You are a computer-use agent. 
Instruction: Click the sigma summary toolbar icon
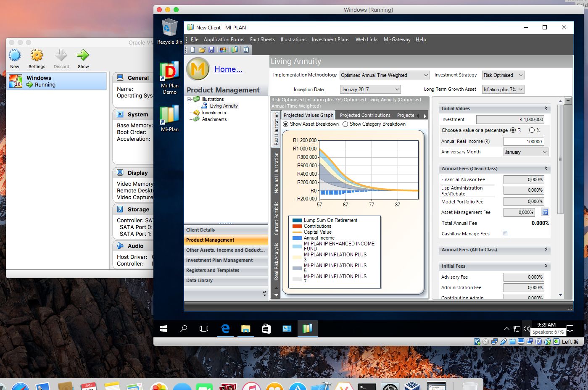[246, 50]
